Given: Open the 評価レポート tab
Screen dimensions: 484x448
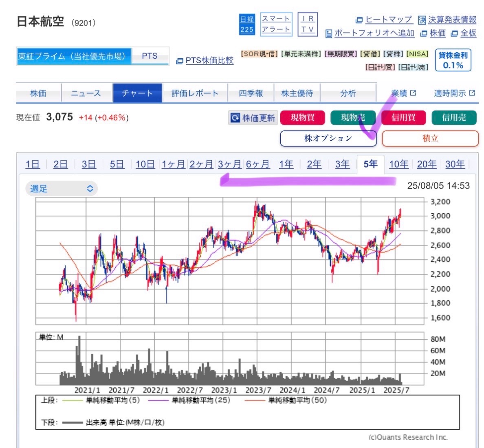Looking at the screenshot, I should point(195,93).
